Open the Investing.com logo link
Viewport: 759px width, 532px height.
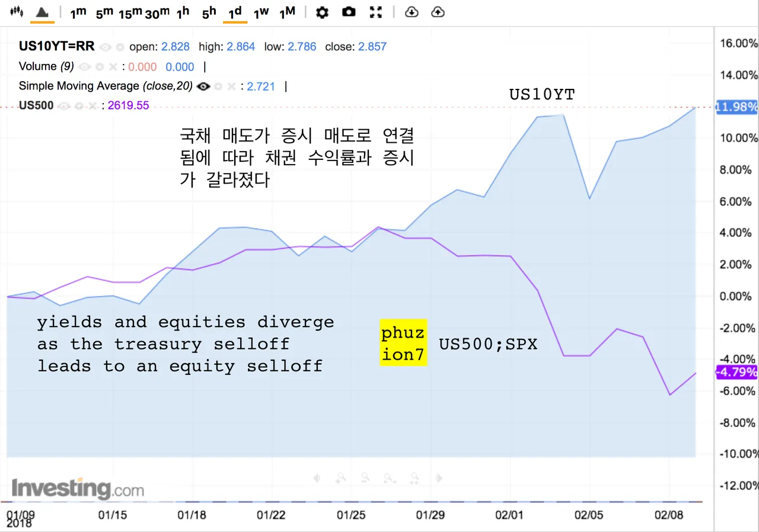(x=78, y=489)
